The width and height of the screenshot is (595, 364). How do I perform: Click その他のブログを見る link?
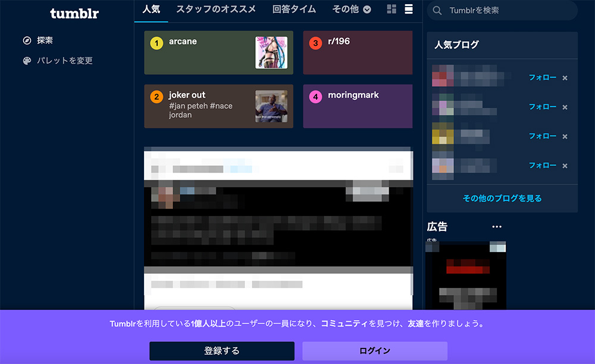[x=502, y=198]
